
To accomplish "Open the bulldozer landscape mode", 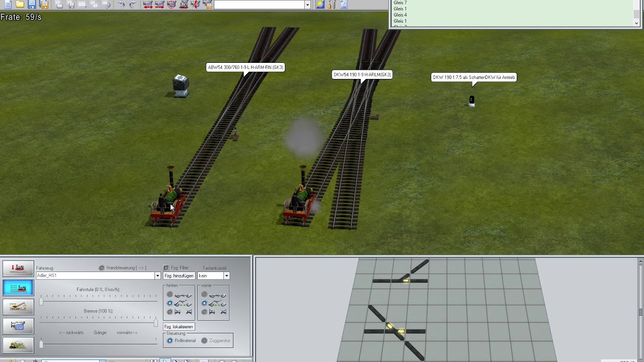I will [x=18, y=345].
